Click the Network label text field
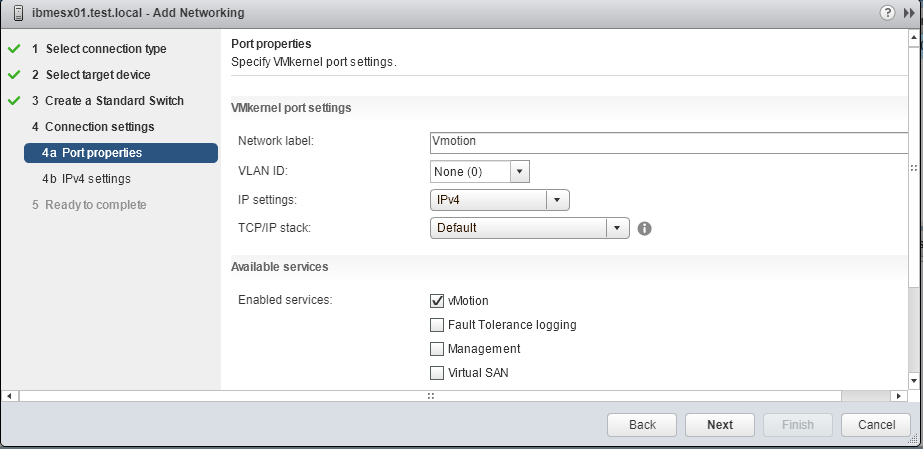Screen dimensions: 923x449 pyautogui.click(x=669, y=142)
